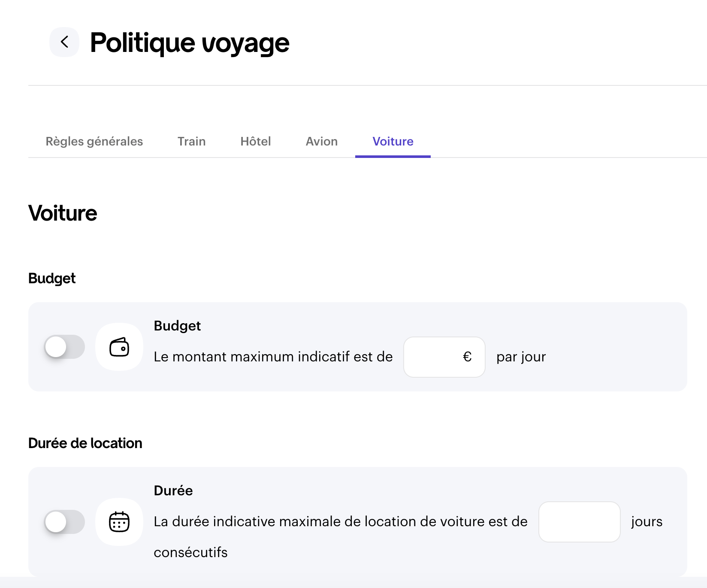Go back using the left chevron button
The width and height of the screenshot is (707, 588).
(64, 42)
